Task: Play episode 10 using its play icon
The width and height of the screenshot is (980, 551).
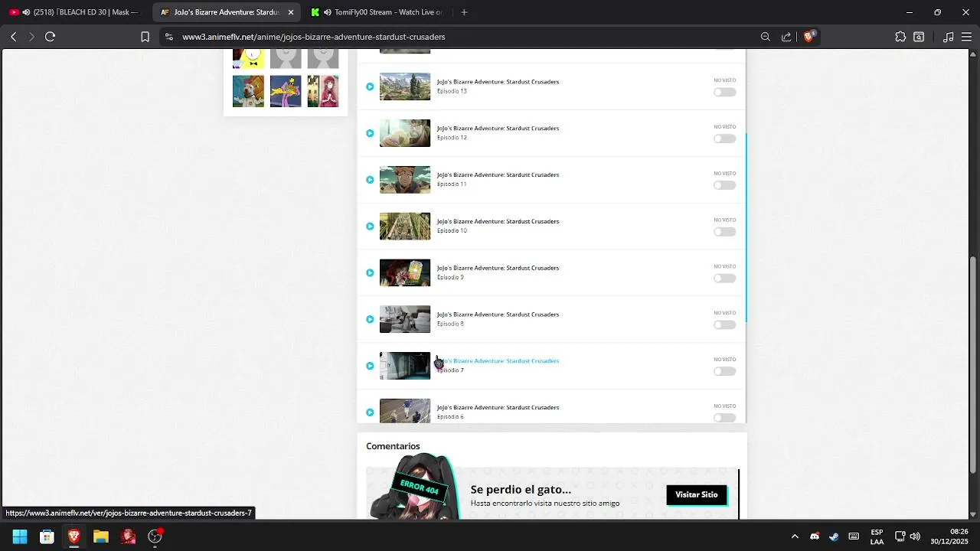Action: [370, 227]
